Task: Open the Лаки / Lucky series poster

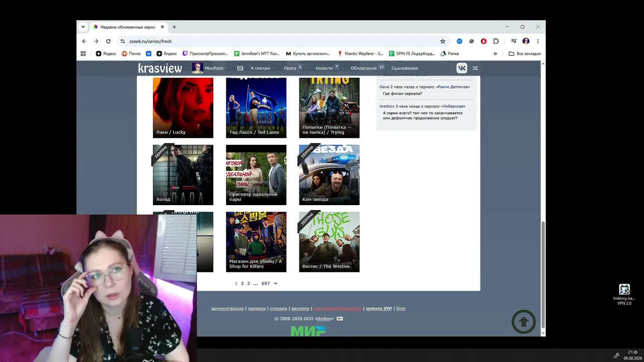Action: (x=183, y=108)
